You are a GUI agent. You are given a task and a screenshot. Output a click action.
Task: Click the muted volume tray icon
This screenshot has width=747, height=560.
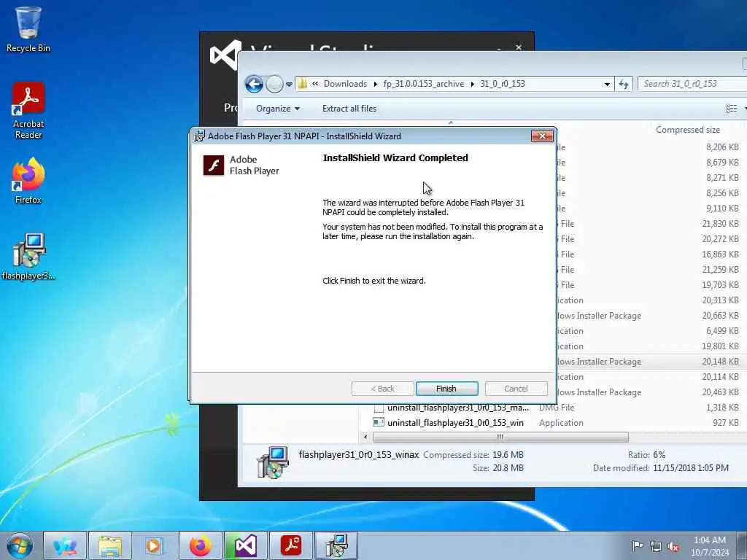coord(673,546)
